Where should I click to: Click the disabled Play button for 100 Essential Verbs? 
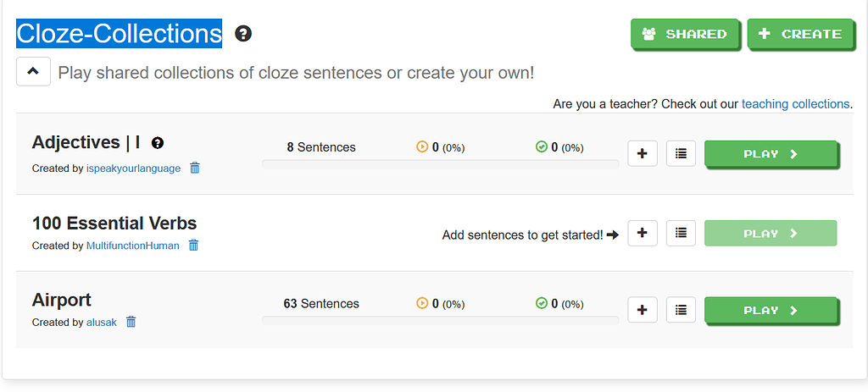point(771,234)
